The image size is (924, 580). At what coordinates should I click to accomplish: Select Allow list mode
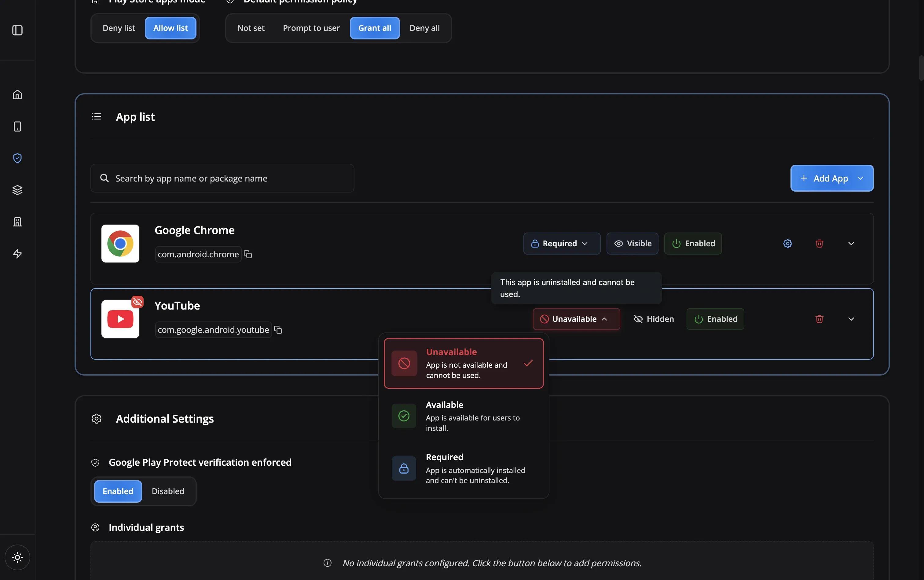(x=171, y=28)
